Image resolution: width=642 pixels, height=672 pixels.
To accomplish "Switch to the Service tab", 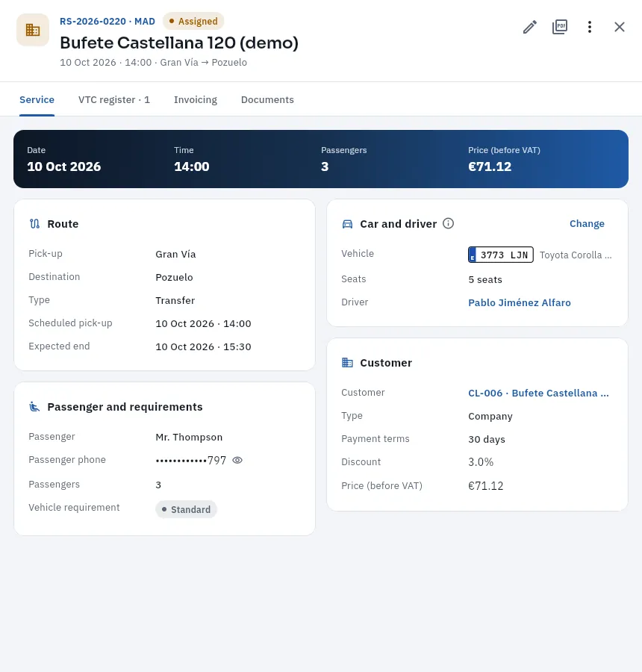I will point(37,99).
